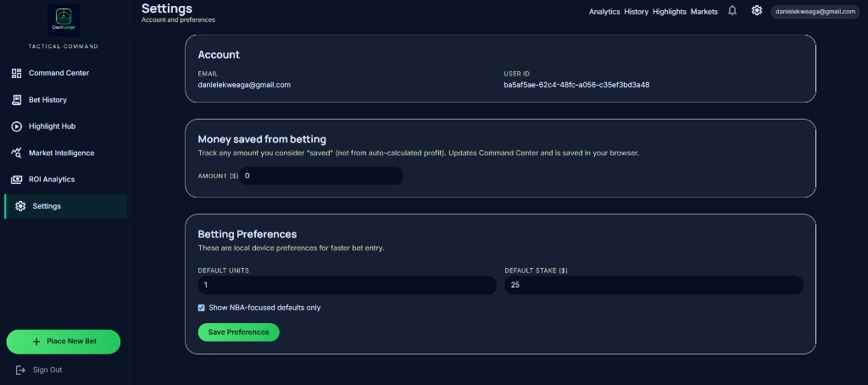This screenshot has height=385, width=868.
Task: Open the notifications bell icon
Action: click(x=732, y=10)
